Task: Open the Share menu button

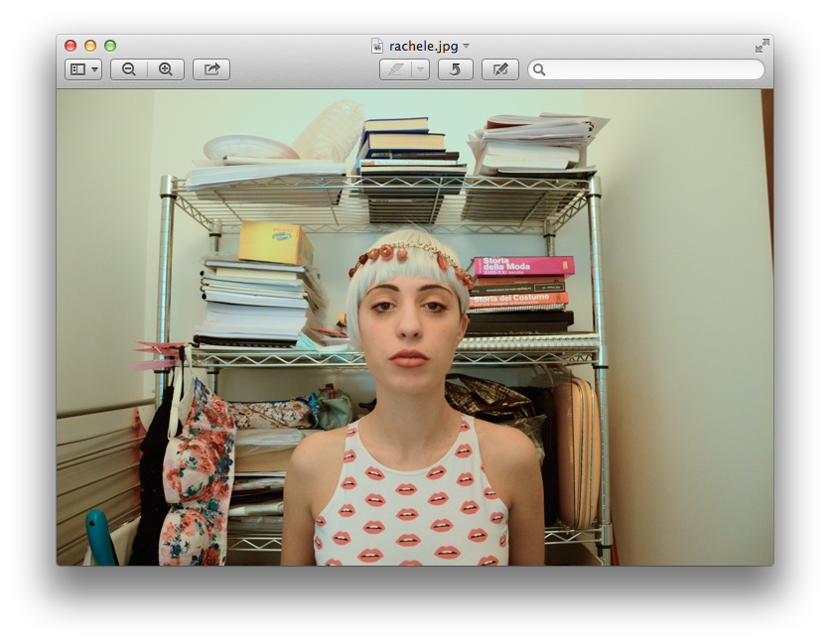Action: [211, 69]
